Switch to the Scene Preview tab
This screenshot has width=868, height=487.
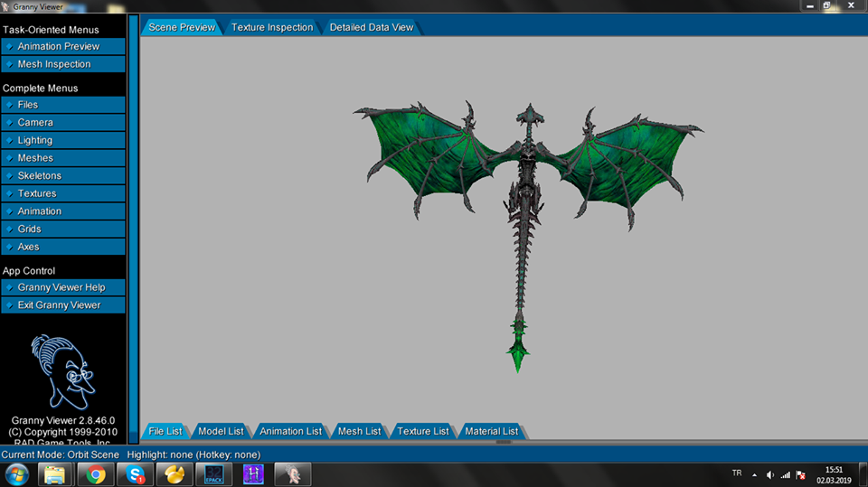click(182, 27)
